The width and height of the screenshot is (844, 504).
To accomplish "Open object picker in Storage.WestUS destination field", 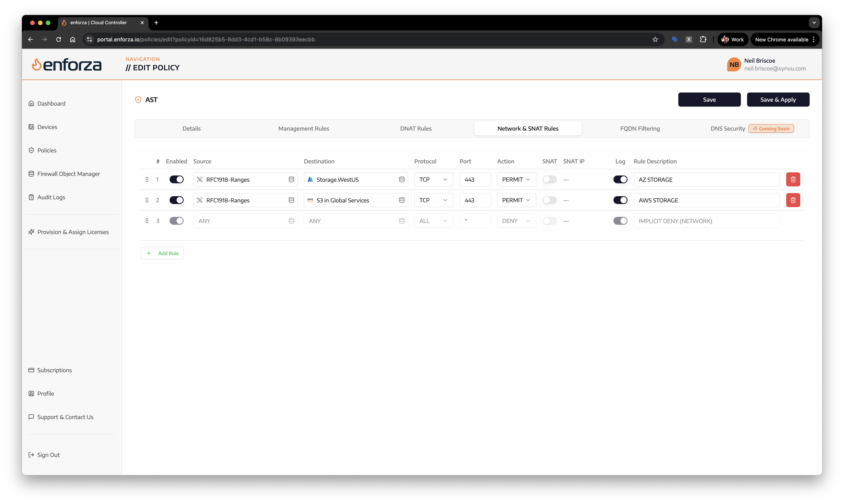I will 401,179.
